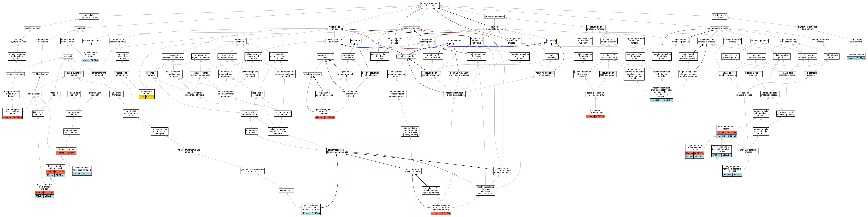Screen dimensions: 868x217
Task: Select the 'multicellular organismal process' node
Action: [x=89, y=16]
